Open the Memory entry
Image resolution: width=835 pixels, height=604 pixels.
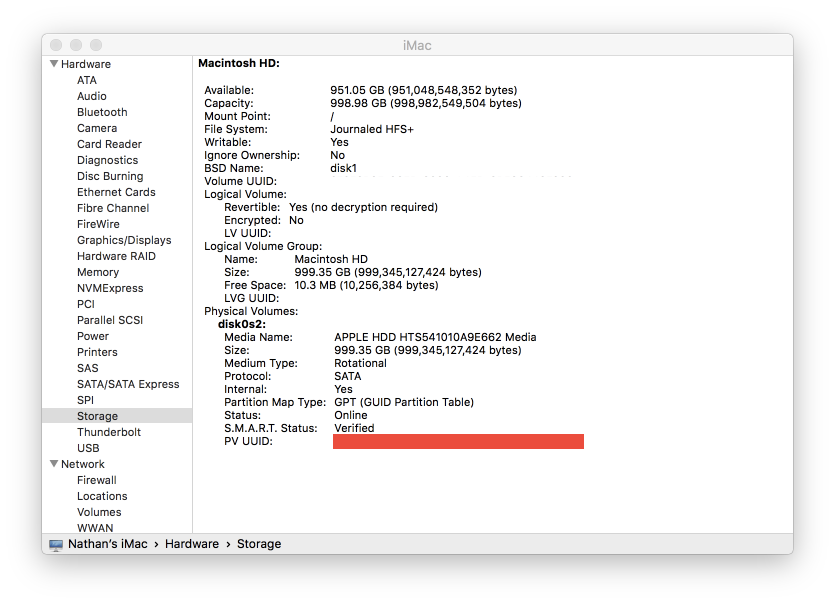tap(98, 272)
